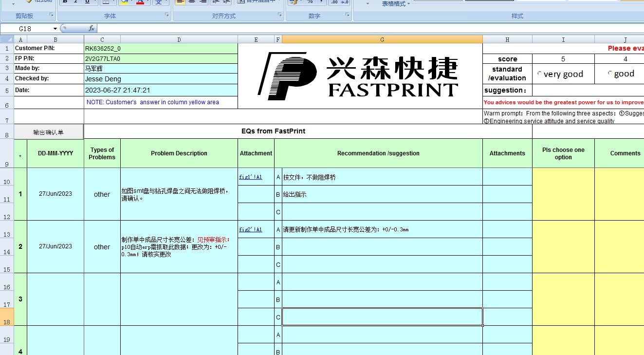Viewport: 644px width, 355px height.
Task: Apply the red font color A button
Action: pos(140,2)
